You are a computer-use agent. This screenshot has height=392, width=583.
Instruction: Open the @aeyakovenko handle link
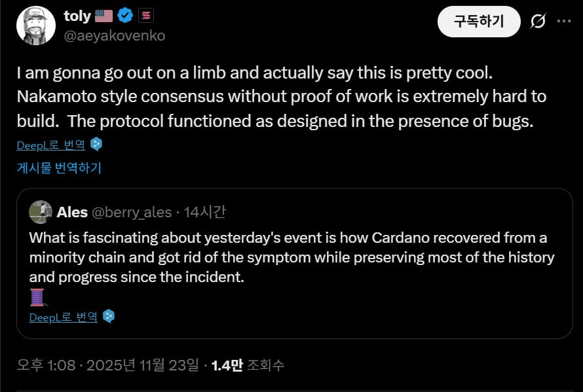[114, 36]
